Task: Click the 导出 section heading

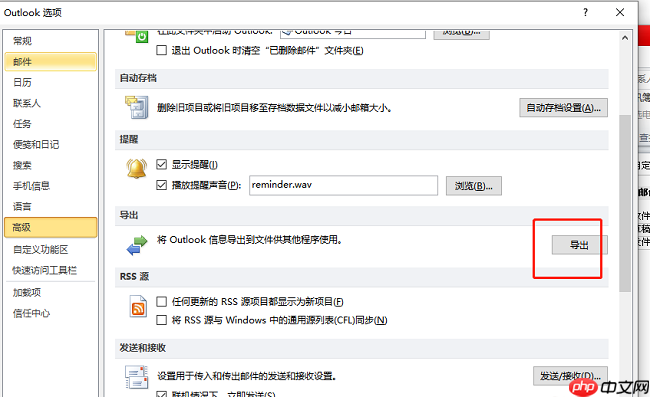Action: [129, 215]
